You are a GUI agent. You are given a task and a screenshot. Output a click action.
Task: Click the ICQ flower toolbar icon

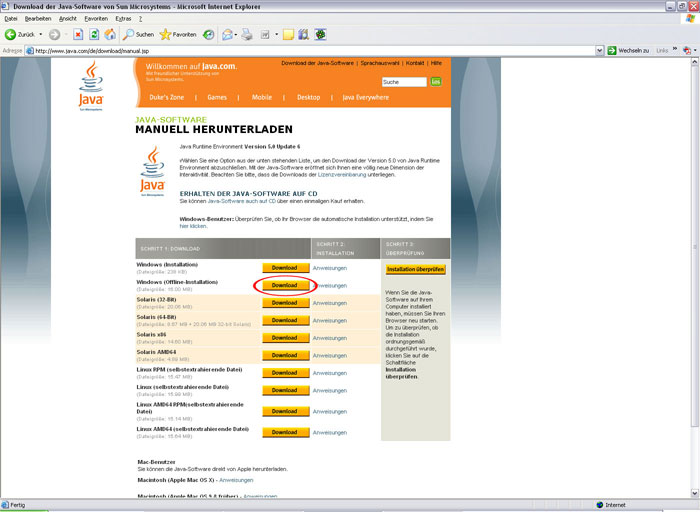pos(320,34)
